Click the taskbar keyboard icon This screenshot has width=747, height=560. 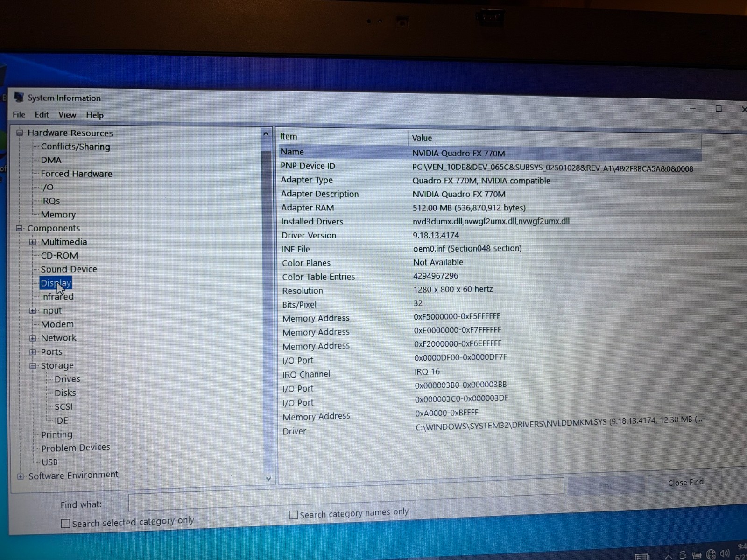(x=642, y=557)
